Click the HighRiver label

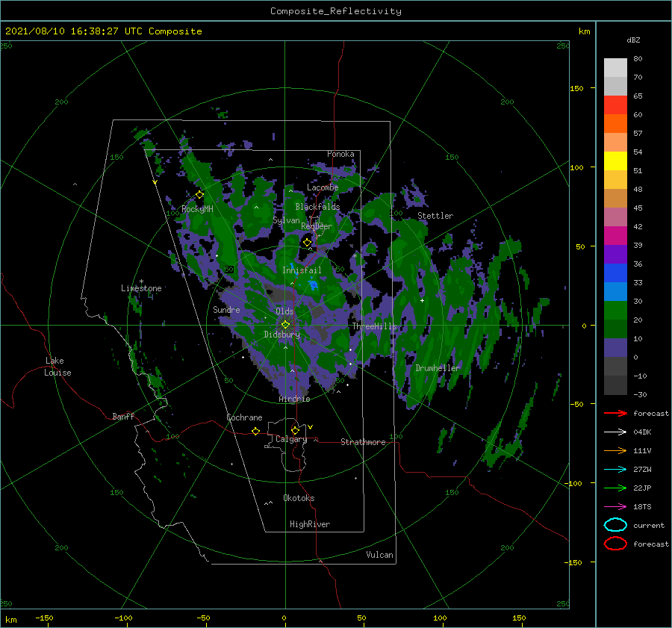tap(310, 524)
